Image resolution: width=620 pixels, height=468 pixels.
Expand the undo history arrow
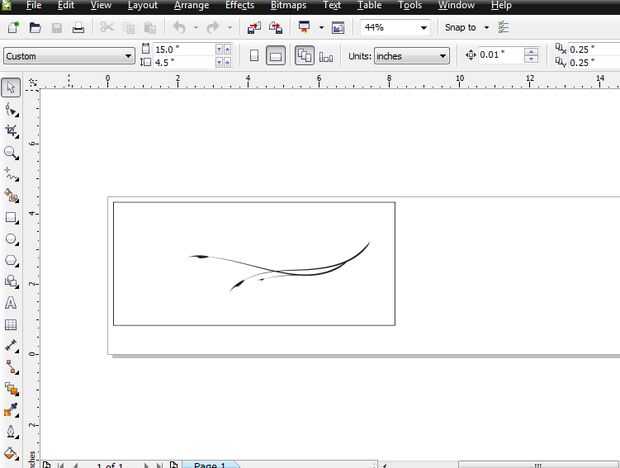196,28
